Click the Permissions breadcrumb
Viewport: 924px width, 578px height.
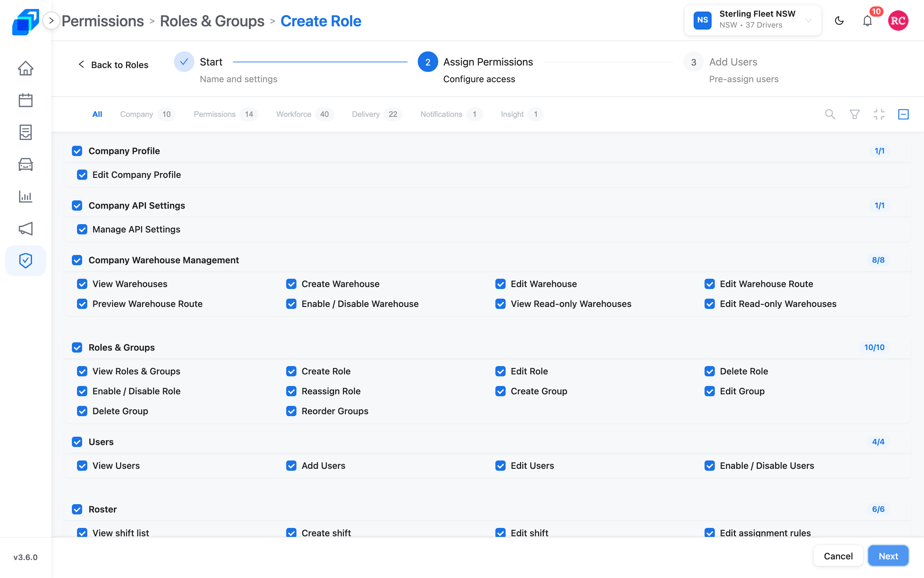(x=103, y=21)
